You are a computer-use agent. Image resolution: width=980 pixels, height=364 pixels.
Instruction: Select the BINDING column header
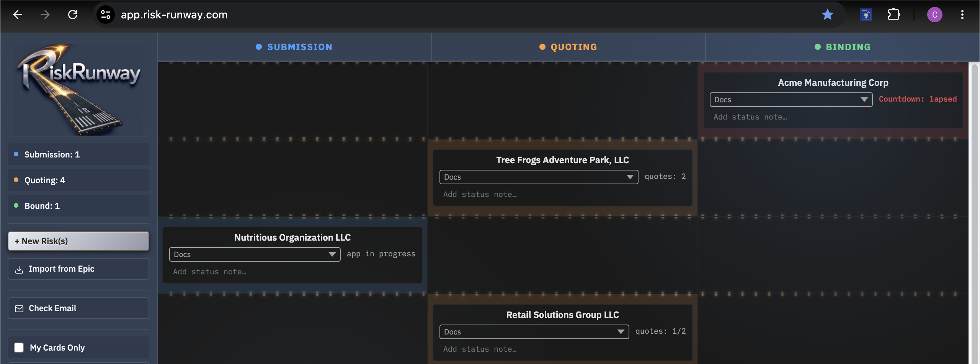click(x=842, y=47)
